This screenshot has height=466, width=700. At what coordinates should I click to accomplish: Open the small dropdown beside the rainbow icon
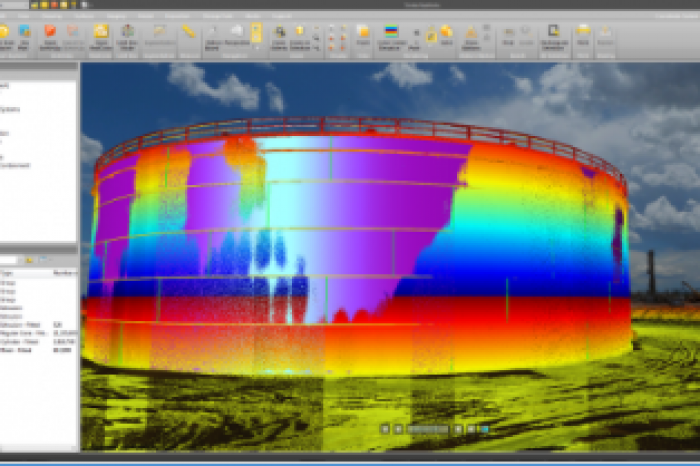[x=414, y=33]
